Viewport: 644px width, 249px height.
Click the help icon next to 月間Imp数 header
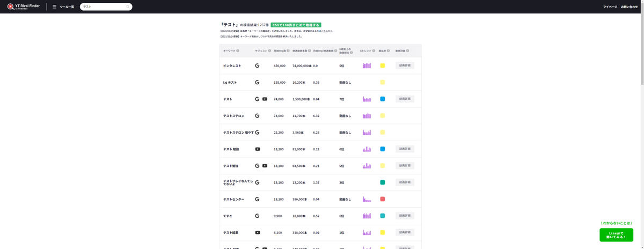(x=288, y=51)
